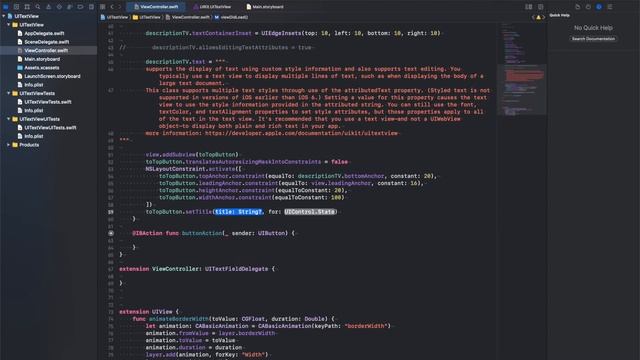640x360 pixels.
Task: Open Info.plist under the UITextView group
Action: click(x=33, y=84)
